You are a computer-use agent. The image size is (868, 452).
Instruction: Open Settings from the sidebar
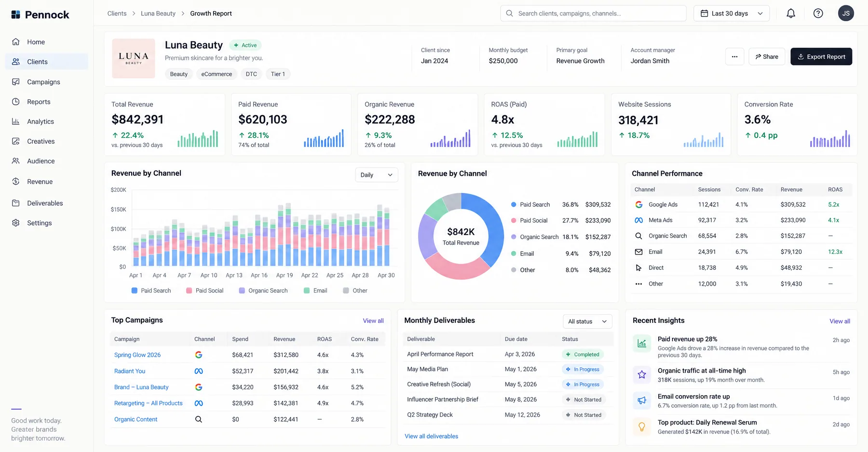click(x=47, y=223)
